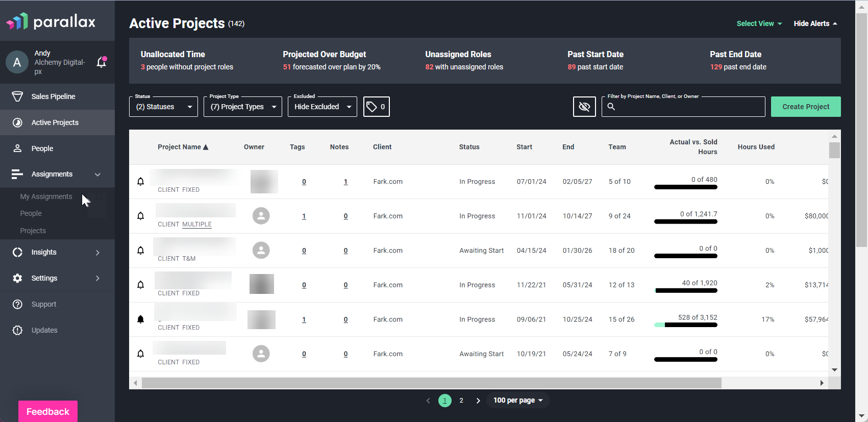Click the Updates alert badge icon
868x422 pixels.
[x=17, y=330]
